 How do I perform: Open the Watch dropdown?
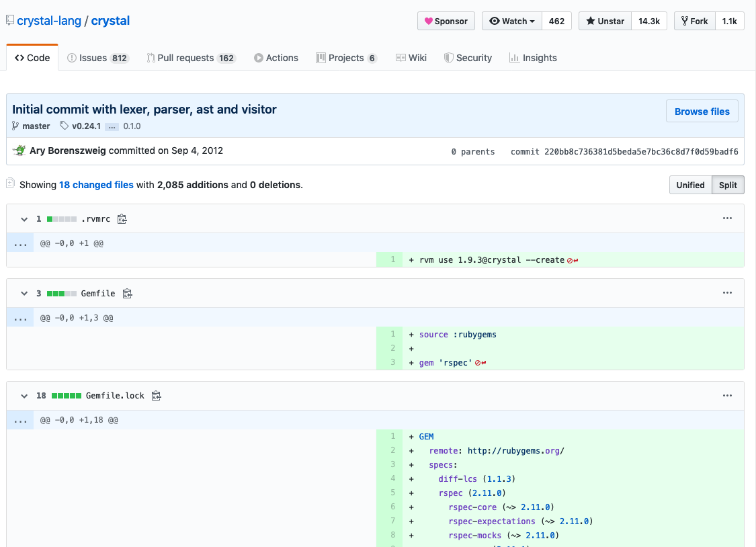(512, 22)
